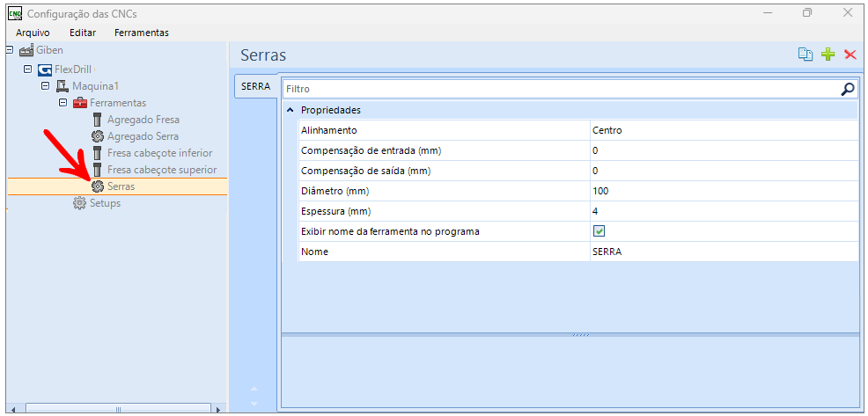This screenshot has height=416, width=868.
Task: Click the Diâmetro value field
Action: coord(722,191)
